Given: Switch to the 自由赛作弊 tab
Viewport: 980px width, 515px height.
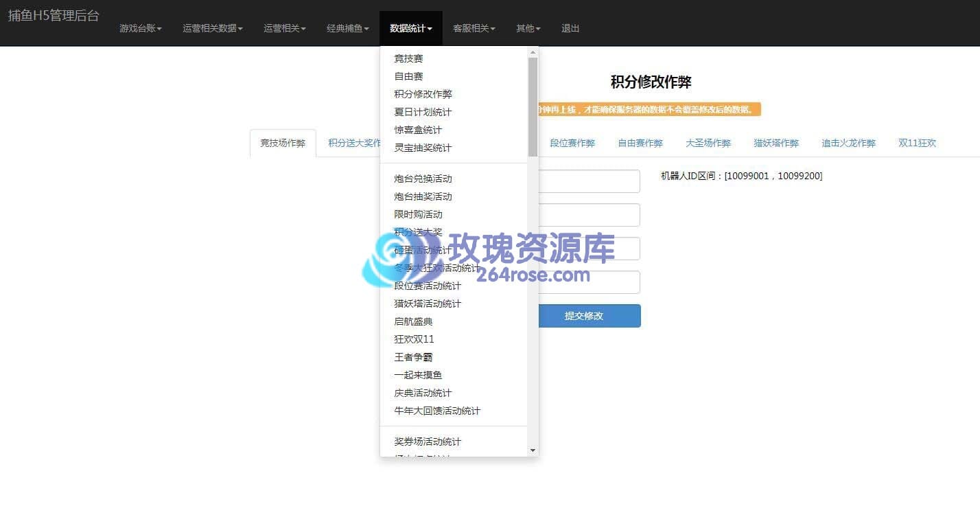Looking at the screenshot, I should [640, 143].
